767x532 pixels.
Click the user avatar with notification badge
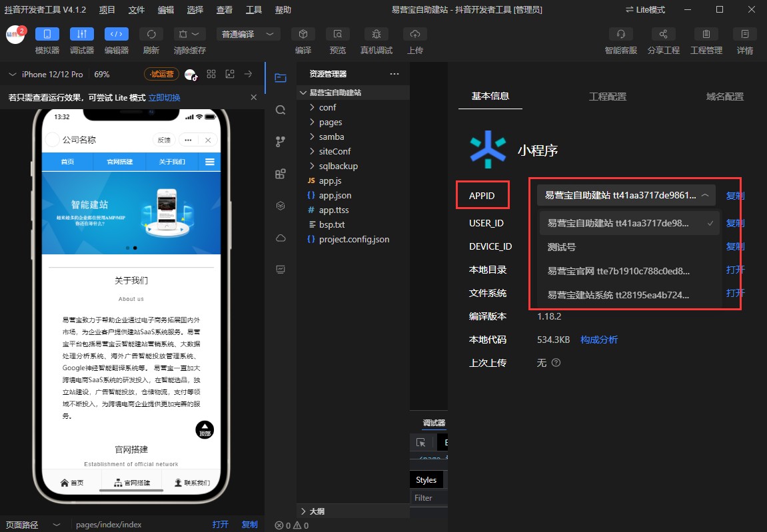(15, 35)
